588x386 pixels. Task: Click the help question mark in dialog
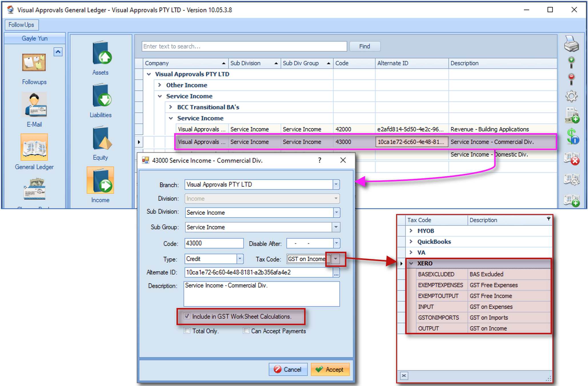coord(320,160)
